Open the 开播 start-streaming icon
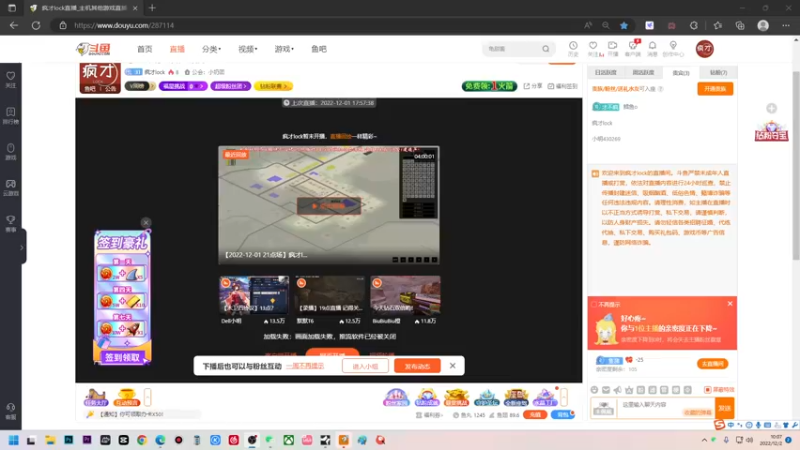Screen dimensions: 800x450 [613, 48]
